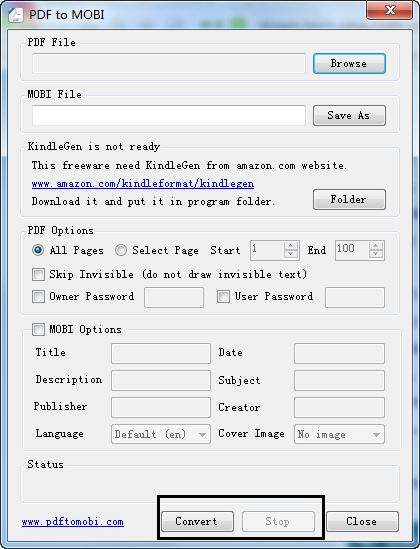Decrease the End page spinner value
The width and height of the screenshot is (420, 549).
[376, 255]
